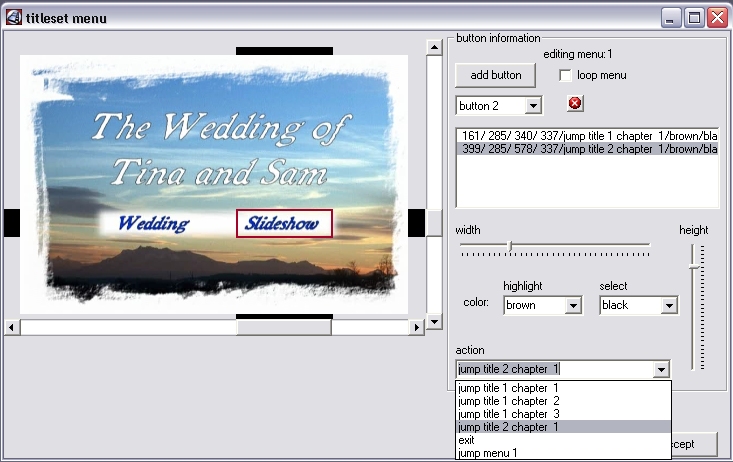Select 'jump menu 1' action option
This screenshot has width=733, height=462.
tap(488, 453)
